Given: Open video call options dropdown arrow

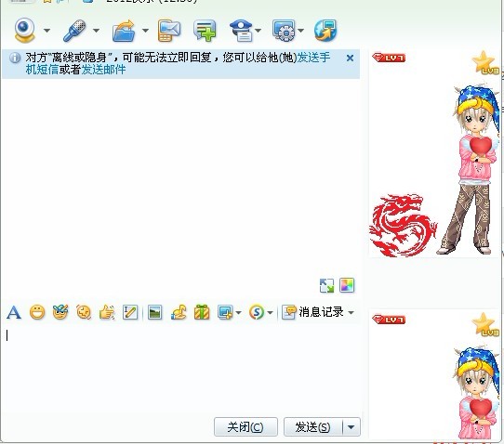Looking at the screenshot, I should tap(46, 31).
